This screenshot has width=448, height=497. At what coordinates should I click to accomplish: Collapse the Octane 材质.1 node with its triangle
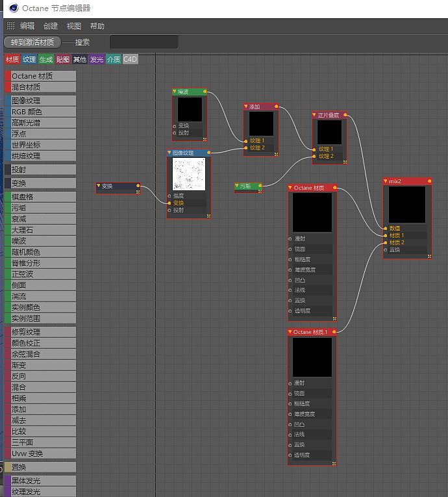point(290,331)
